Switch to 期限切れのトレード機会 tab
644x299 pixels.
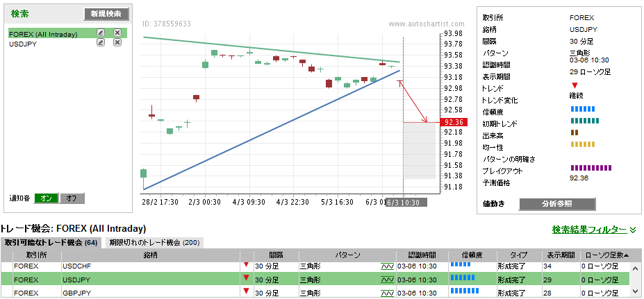point(153,243)
